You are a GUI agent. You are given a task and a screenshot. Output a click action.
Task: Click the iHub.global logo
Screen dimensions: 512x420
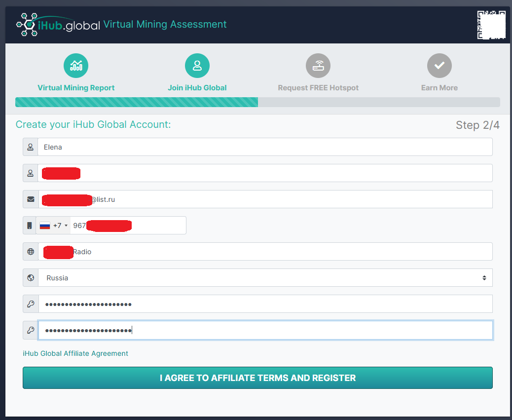click(58, 25)
